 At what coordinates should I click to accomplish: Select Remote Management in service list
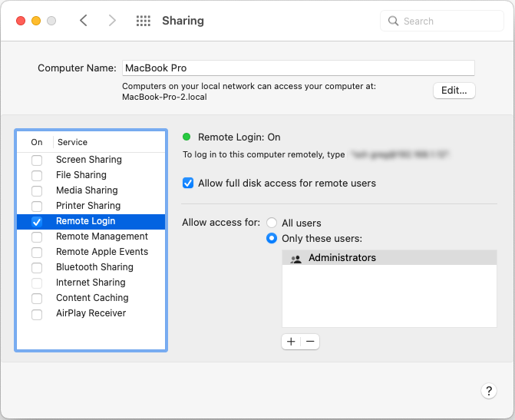[x=101, y=236]
